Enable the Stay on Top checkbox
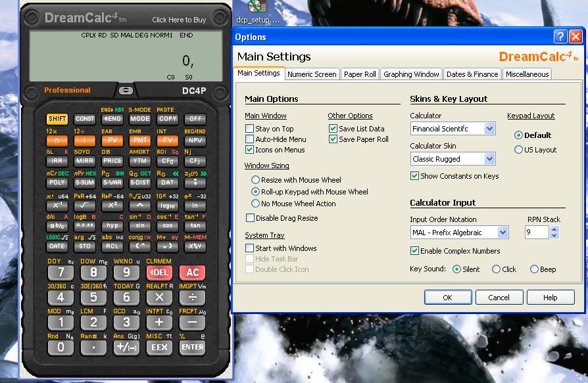The width and height of the screenshot is (588, 383). 249,129
